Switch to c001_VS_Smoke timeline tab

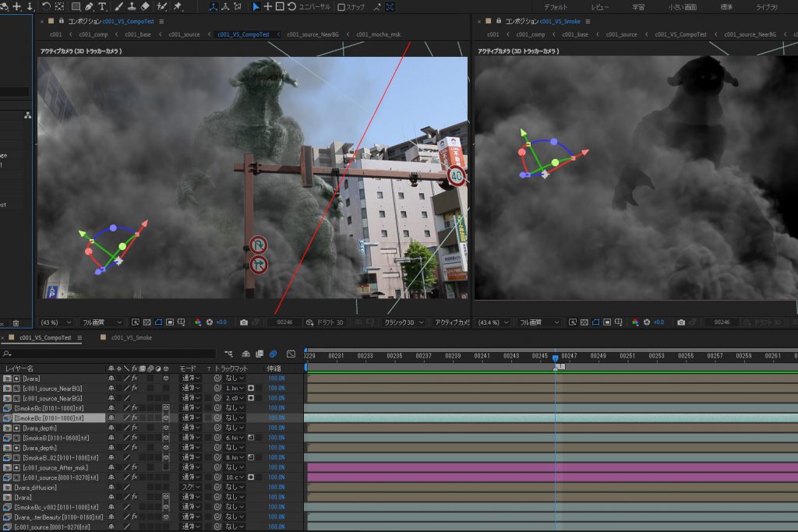pyautogui.click(x=131, y=338)
